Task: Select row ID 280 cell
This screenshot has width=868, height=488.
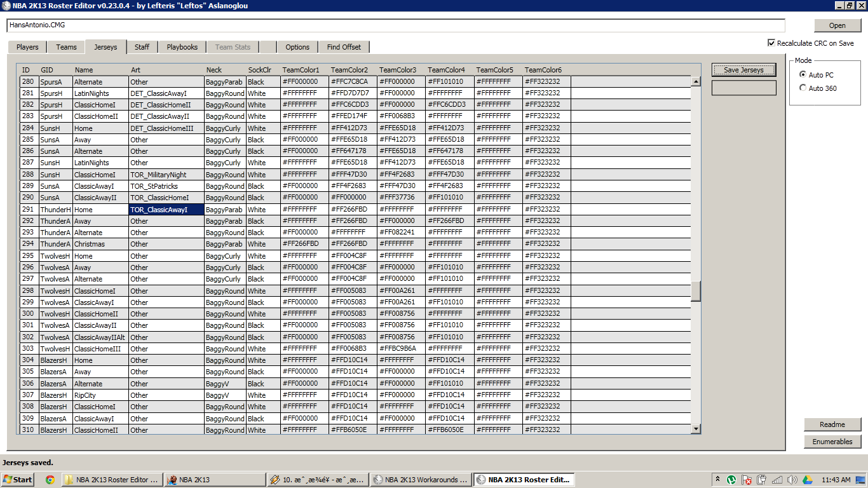Action: (29, 82)
